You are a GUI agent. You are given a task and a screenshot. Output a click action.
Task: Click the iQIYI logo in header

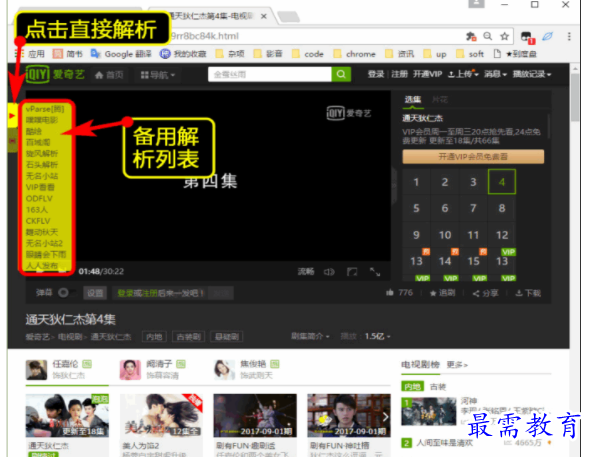pyautogui.click(x=55, y=74)
